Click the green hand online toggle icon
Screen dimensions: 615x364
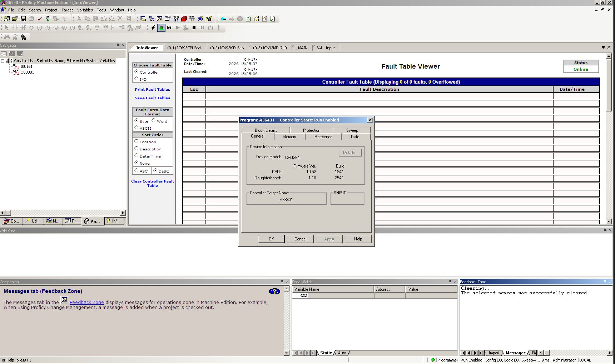pyautogui.click(x=161, y=28)
